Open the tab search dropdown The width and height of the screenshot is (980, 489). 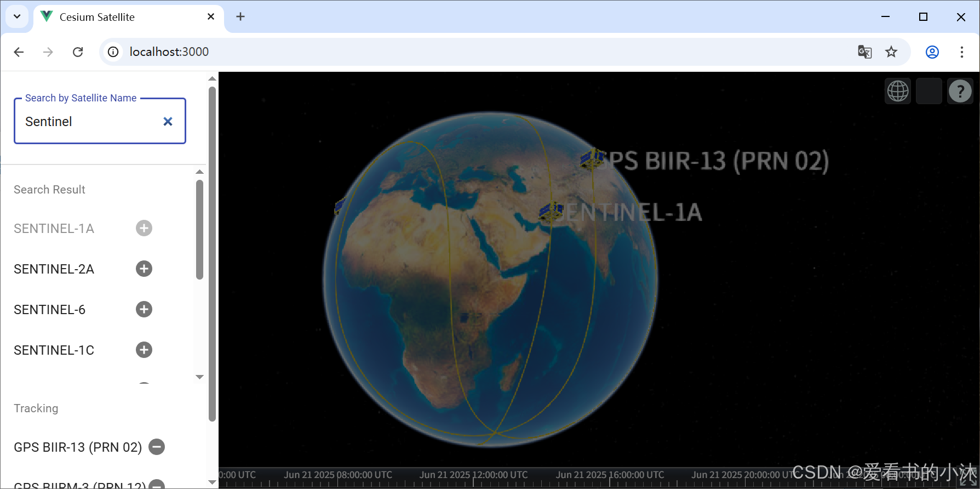(x=17, y=16)
